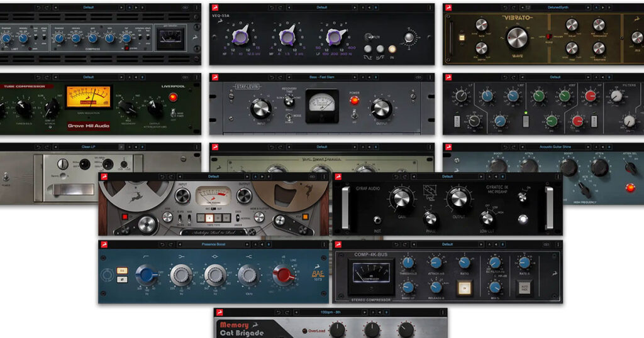Undo in the Vibrato plugin header
Screen dimensions: 644x338
505,8
